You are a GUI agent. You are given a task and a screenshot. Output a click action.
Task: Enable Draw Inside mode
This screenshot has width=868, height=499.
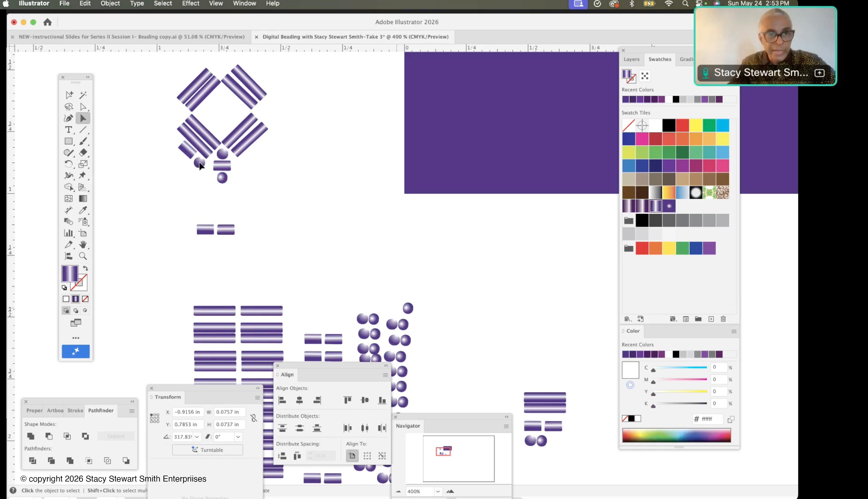point(85,311)
